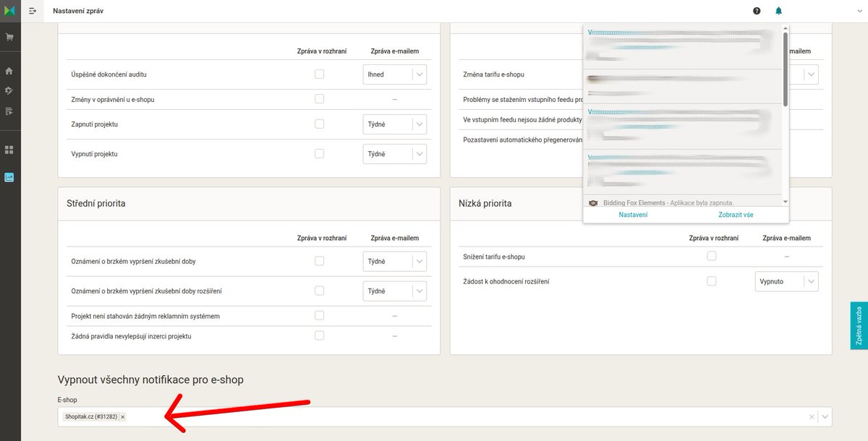Click Vypnout všechny notifikace pro e-shop heading

(150, 380)
